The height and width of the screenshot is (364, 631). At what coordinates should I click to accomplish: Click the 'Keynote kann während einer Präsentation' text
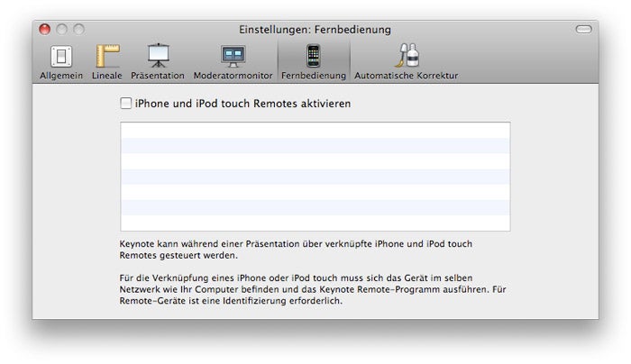click(x=296, y=250)
